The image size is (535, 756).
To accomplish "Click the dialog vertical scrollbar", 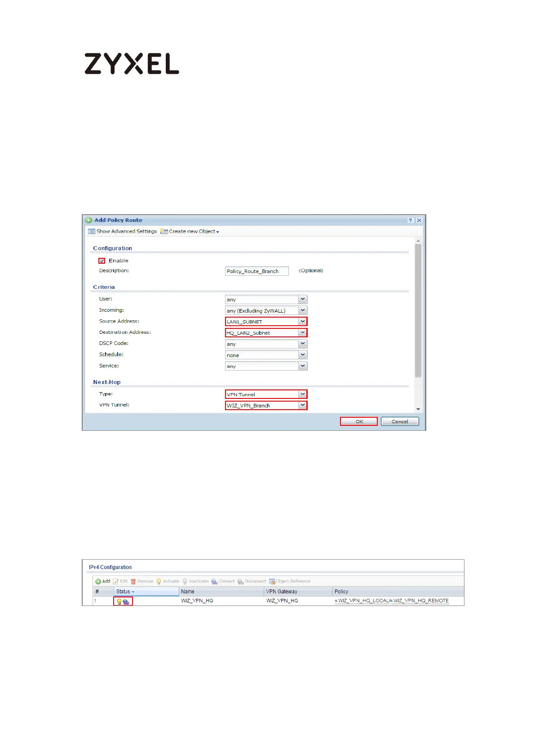I will click(x=418, y=310).
